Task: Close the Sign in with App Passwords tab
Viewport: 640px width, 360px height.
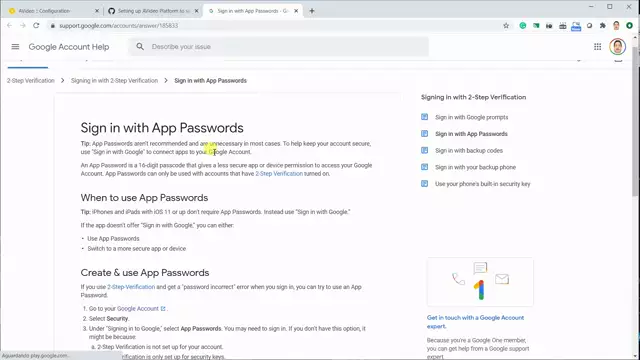Action: click(296, 11)
